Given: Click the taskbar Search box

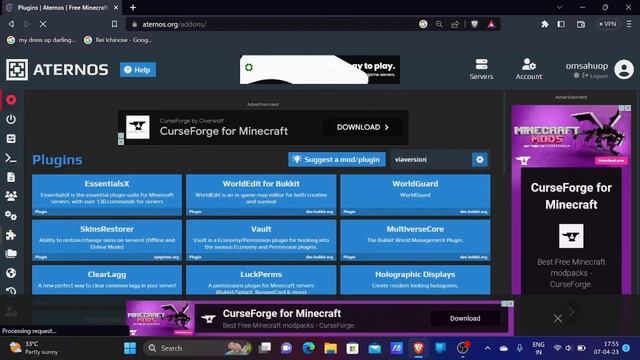Looking at the screenshot, I should [198, 348].
